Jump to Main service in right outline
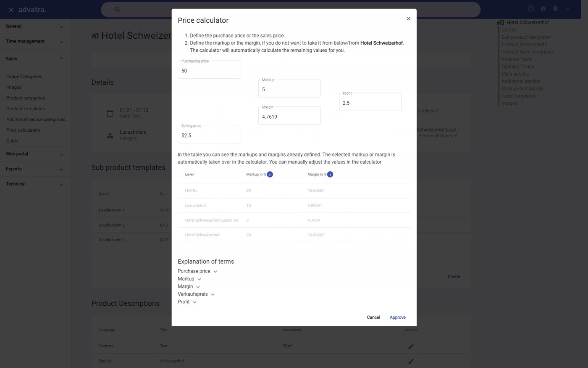The image size is (588, 368). (x=515, y=74)
